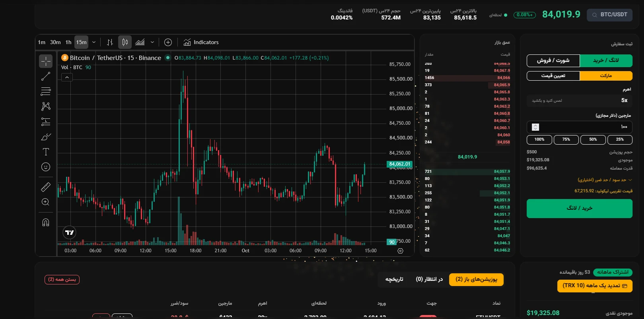Screen dimensions: 644x319
Task: Click the zoom in tool
Action: pos(46,202)
